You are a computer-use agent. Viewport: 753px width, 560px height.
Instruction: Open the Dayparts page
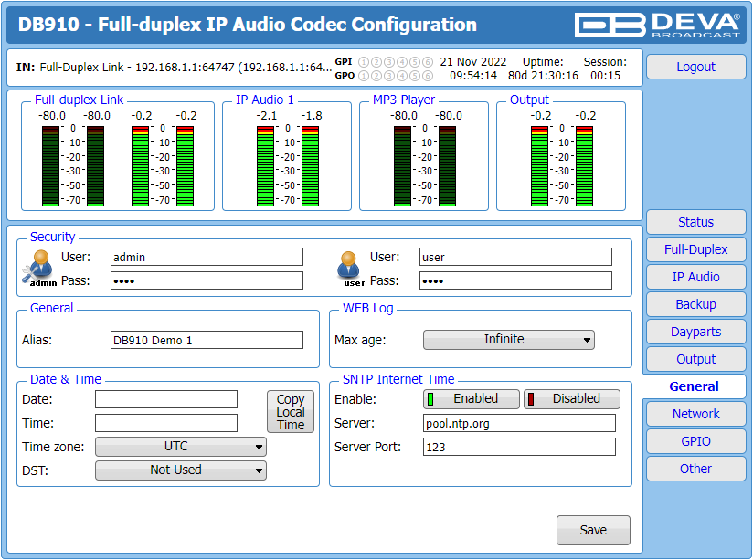695,332
